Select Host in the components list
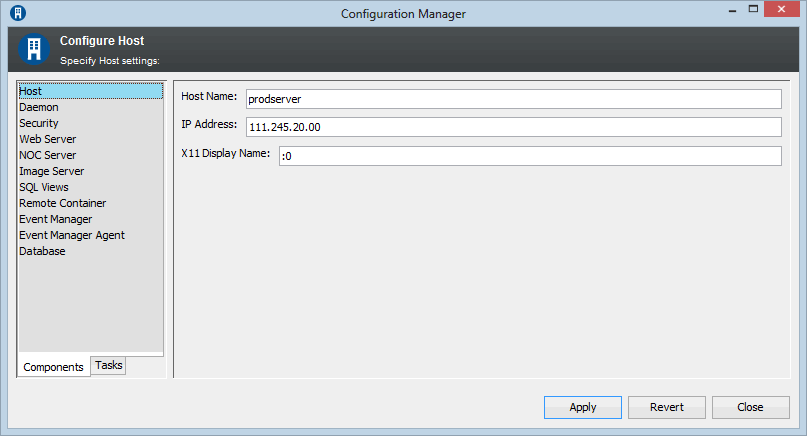The image size is (807, 436). click(91, 91)
